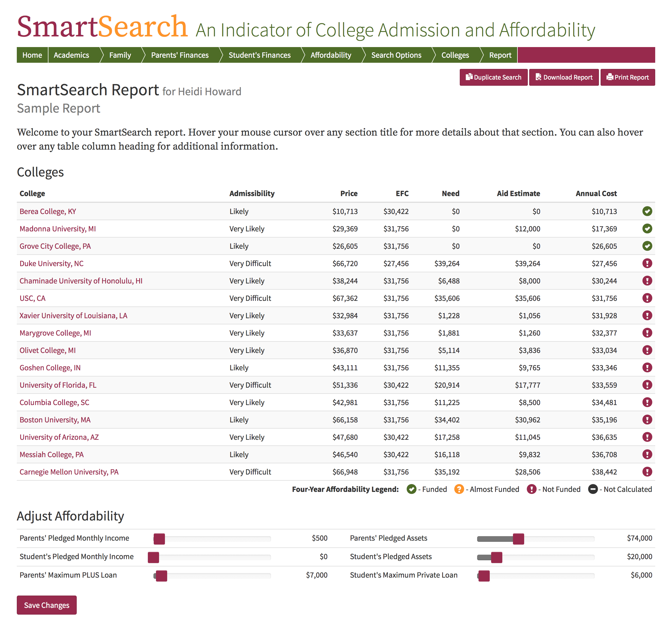Image resolution: width=672 pixels, height=623 pixels.
Task: Open the Duke University, NC link
Action: [x=52, y=263]
